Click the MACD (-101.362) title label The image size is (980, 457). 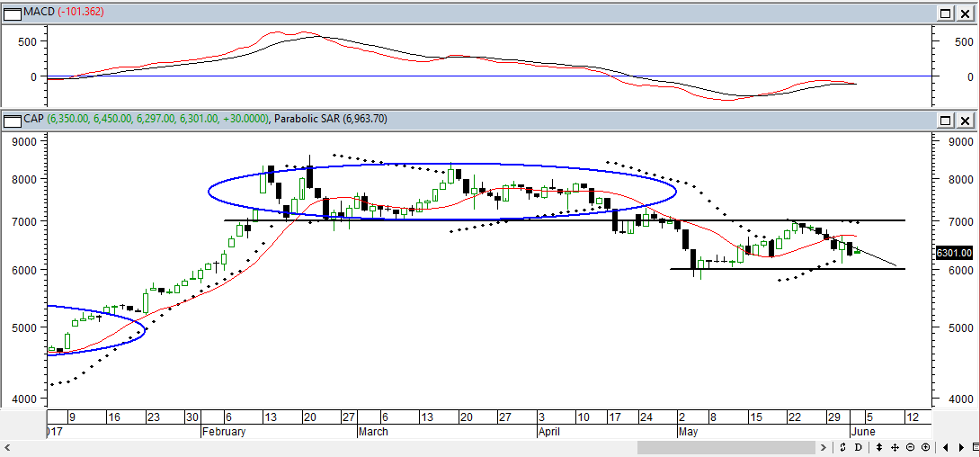63,12
